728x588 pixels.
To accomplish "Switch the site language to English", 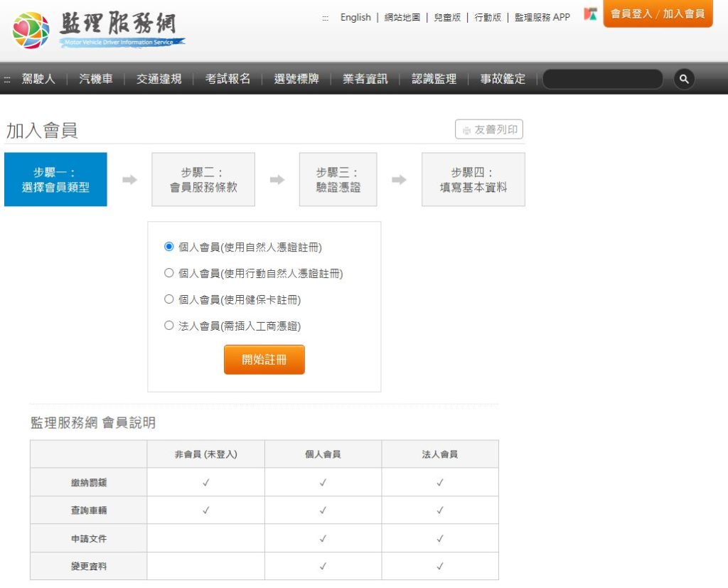I will coord(355,17).
